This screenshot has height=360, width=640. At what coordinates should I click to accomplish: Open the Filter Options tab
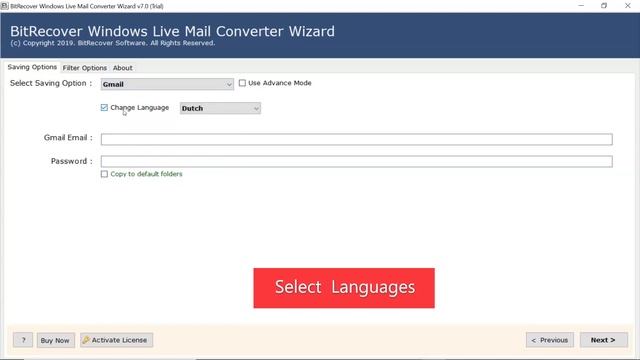pyautogui.click(x=84, y=68)
